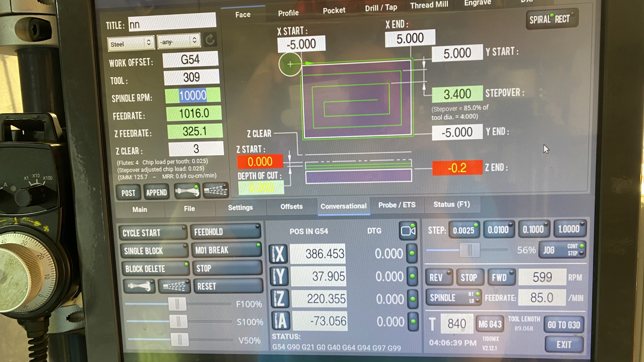
Task: Open the camera view icon near DTG
Action: (x=408, y=231)
